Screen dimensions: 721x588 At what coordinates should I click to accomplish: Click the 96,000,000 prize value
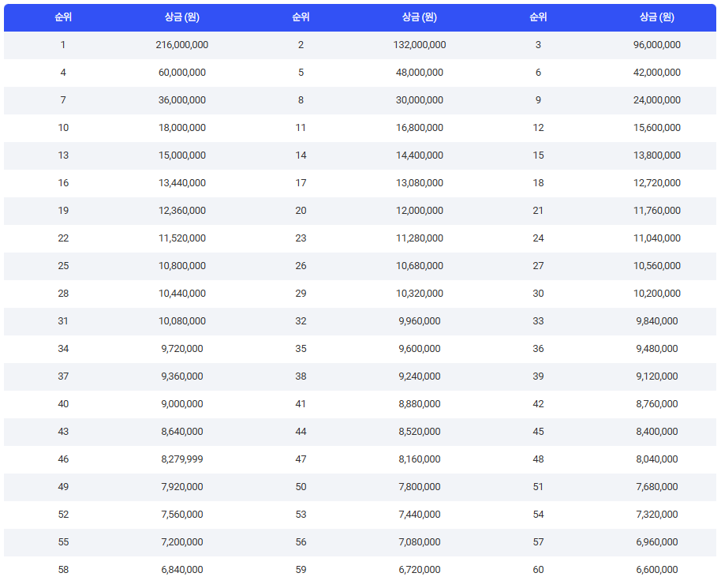coord(656,45)
